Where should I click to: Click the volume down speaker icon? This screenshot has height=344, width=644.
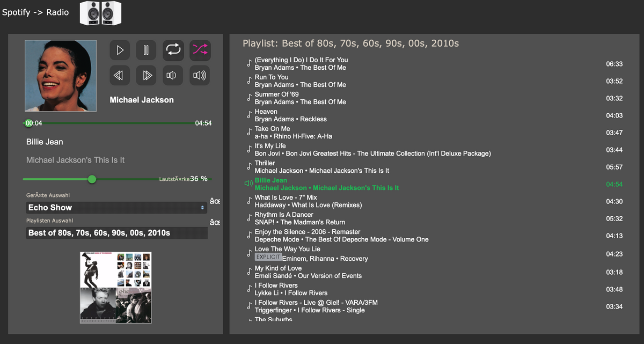click(173, 76)
